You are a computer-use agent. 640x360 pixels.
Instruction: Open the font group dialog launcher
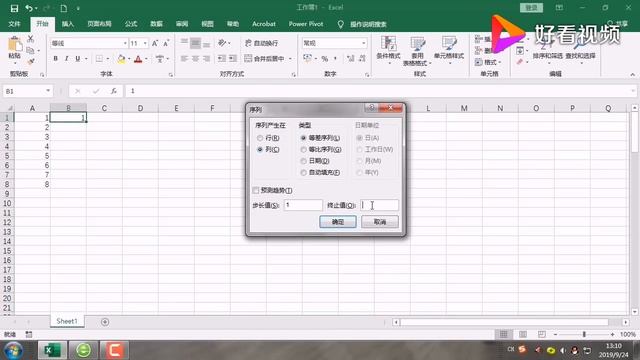171,75
